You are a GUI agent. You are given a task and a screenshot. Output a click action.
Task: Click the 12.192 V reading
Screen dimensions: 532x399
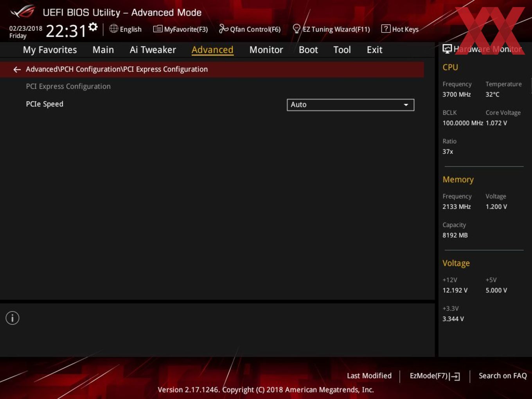(x=455, y=290)
